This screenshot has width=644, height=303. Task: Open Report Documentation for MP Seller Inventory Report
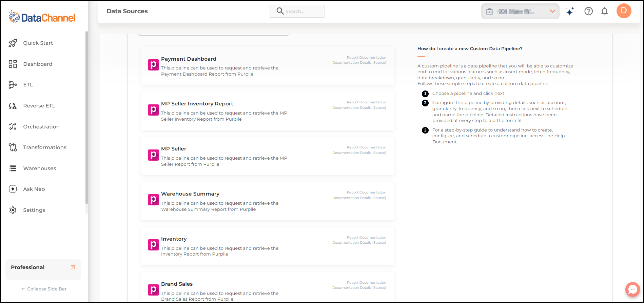click(x=366, y=102)
